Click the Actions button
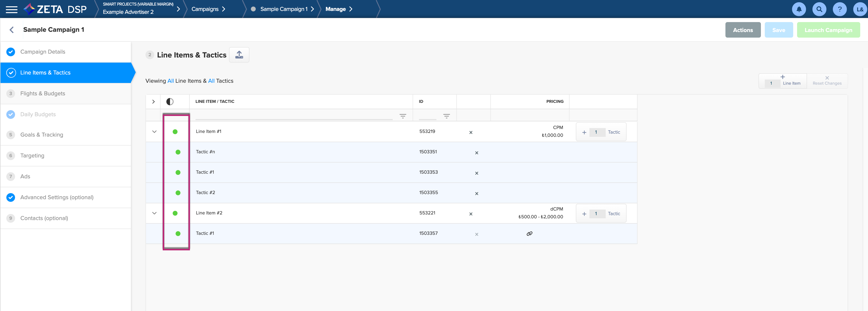This screenshot has width=868, height=311. pos(743,30)
